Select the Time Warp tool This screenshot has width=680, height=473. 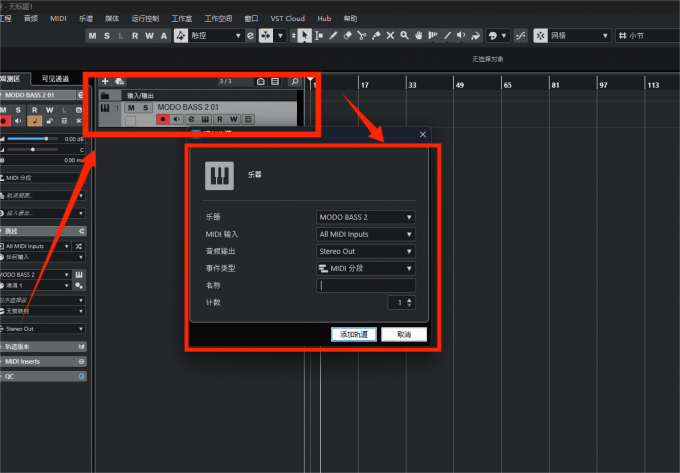(x=433, y=36)
